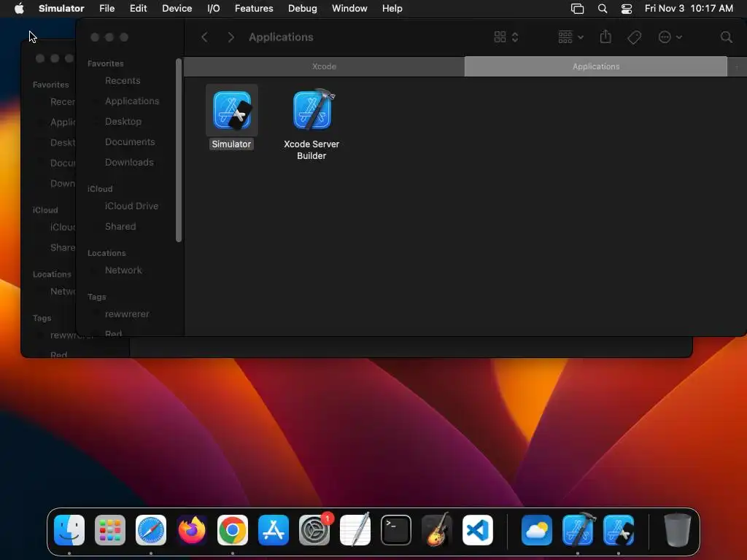Click the Share toolbar icon
The height and width of the screenshot is (560, 747).
coord(605,36)
